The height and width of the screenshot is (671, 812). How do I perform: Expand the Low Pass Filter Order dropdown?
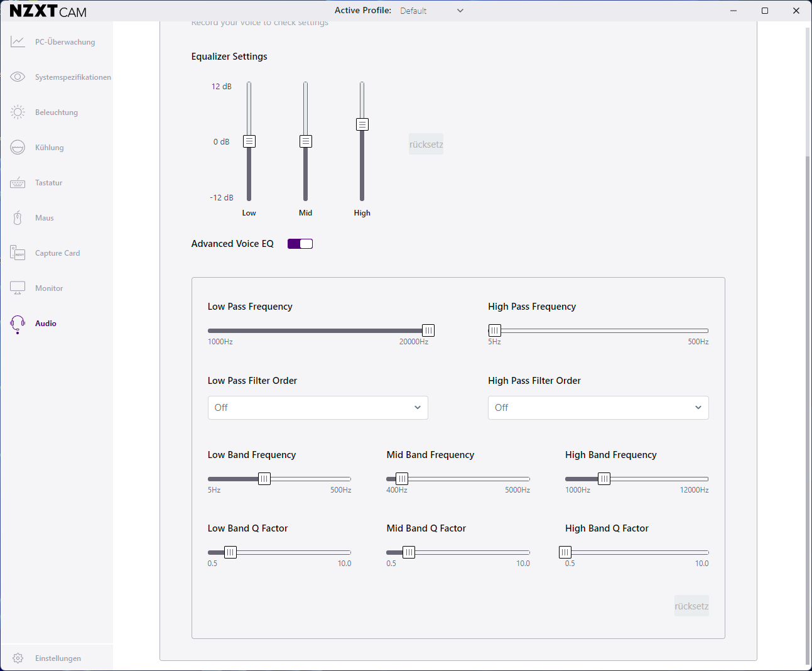click(318, 408)
